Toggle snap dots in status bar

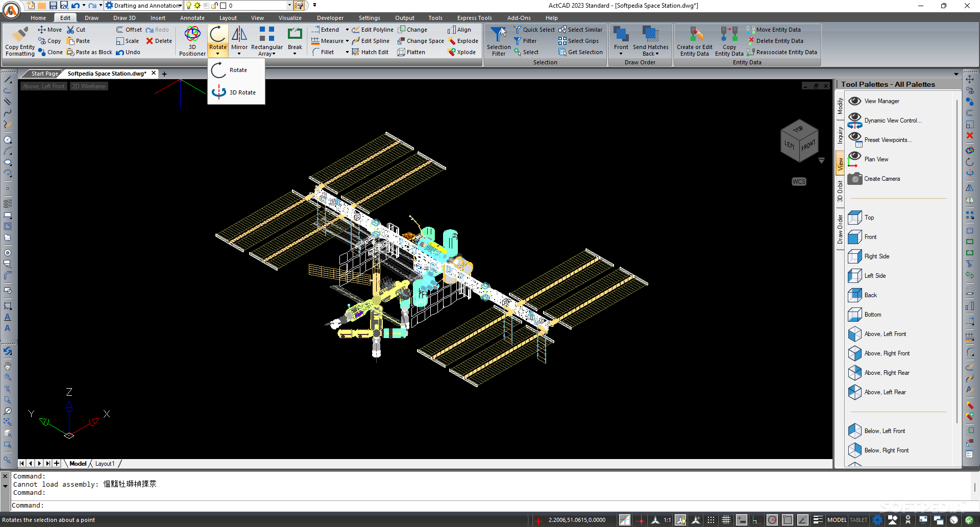pyautogui.click(x=711, y=520)
